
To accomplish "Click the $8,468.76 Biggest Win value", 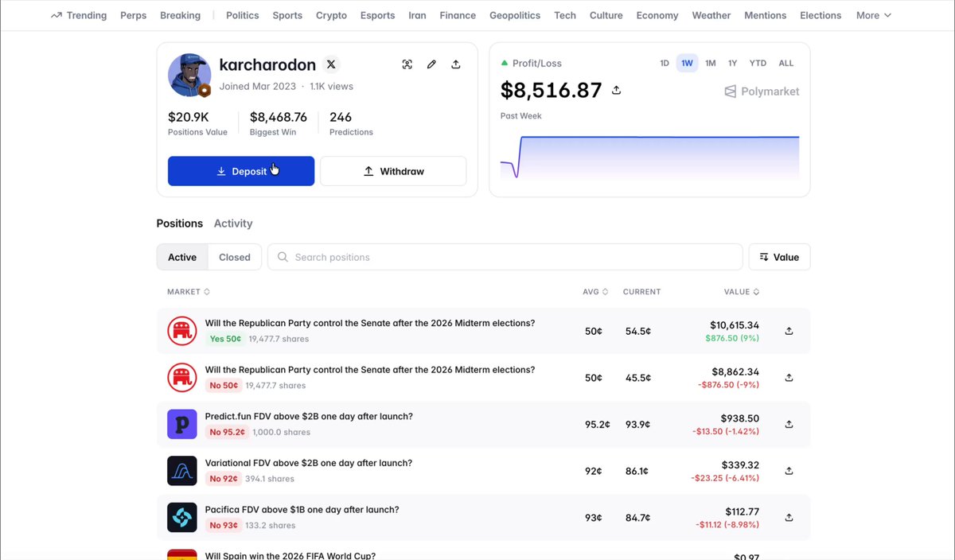I will (x=279, y=117).
